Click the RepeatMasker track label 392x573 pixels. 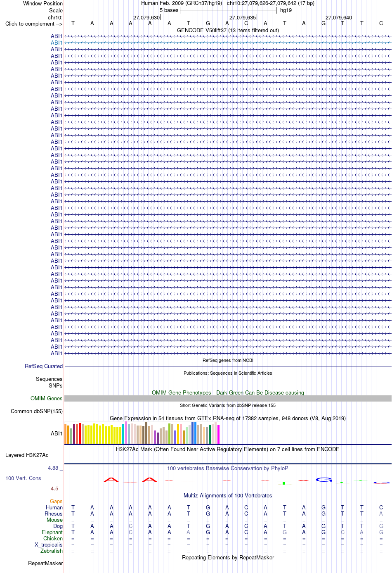click(45, 563)
